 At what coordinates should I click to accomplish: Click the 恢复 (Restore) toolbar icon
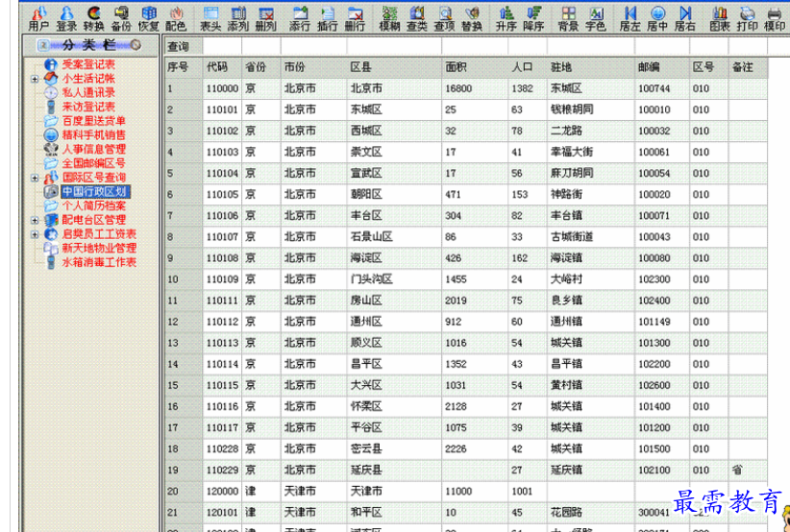point(149,17)
